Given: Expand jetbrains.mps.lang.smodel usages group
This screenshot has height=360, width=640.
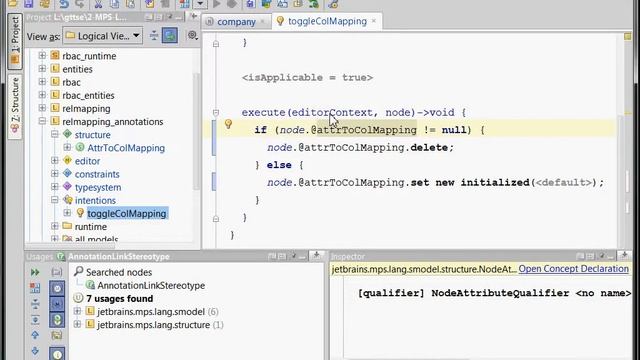Looking at the screenshot, I should click(77, 311).
